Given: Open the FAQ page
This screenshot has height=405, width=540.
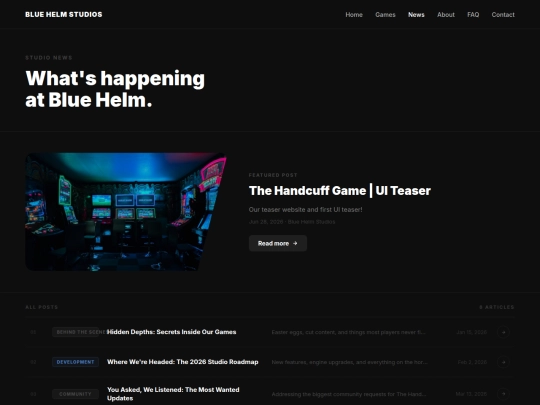Looking at the screenshot, I should [473, 15].
